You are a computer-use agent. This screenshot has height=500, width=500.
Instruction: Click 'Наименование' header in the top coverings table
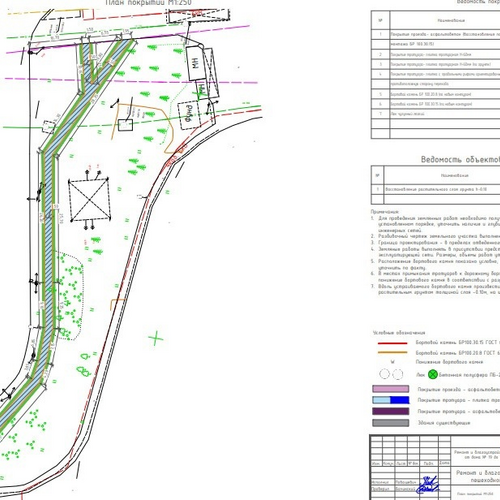click(451, 20)
